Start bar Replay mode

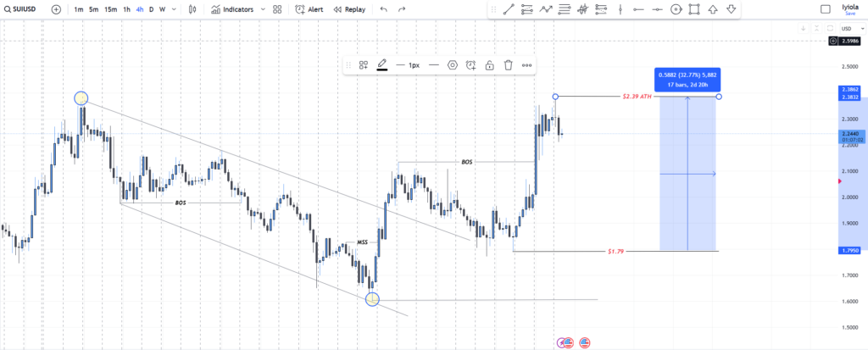point(350,9)
